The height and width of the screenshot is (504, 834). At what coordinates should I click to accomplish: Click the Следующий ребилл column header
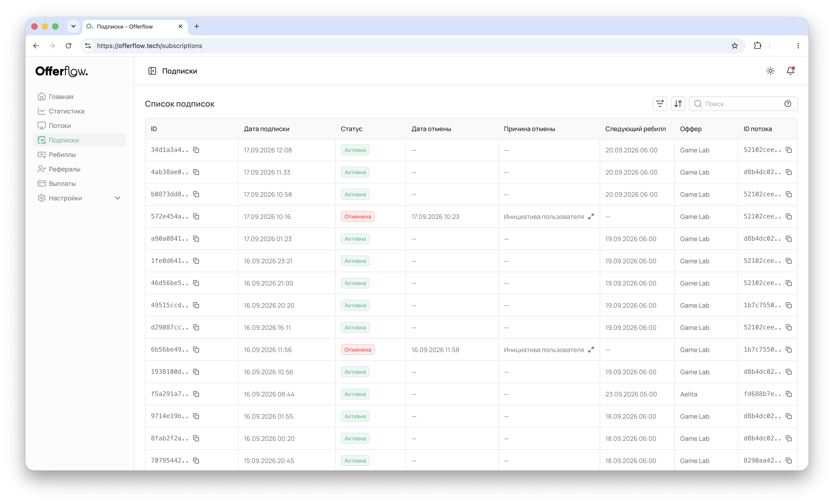point(635,129)
